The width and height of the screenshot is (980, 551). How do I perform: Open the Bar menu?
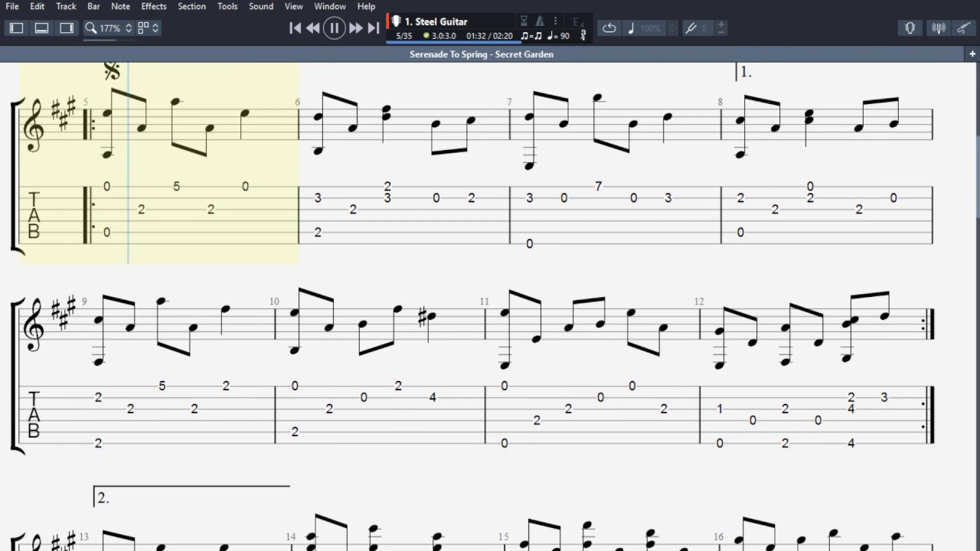pos(93,6)
